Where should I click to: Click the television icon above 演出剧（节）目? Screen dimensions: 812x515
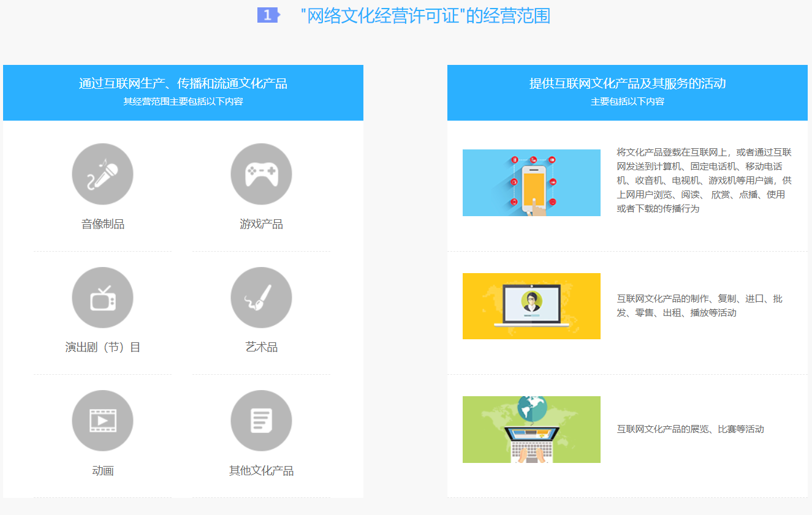click(102, 297)
